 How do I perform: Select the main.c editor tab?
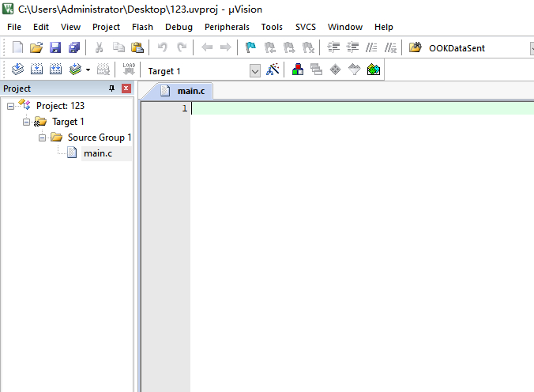pyautogui.click(x=182, y=91)
